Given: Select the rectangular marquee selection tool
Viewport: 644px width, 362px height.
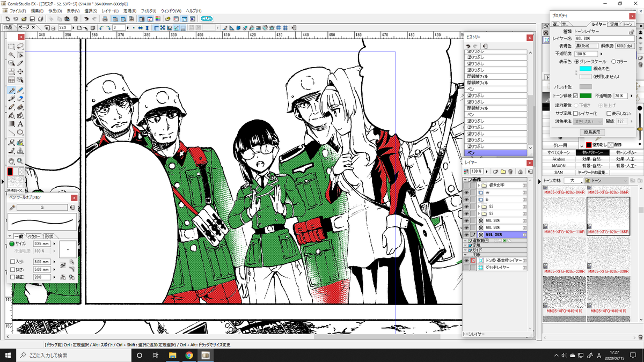Looking at the screenshot, I should (11, 47).
